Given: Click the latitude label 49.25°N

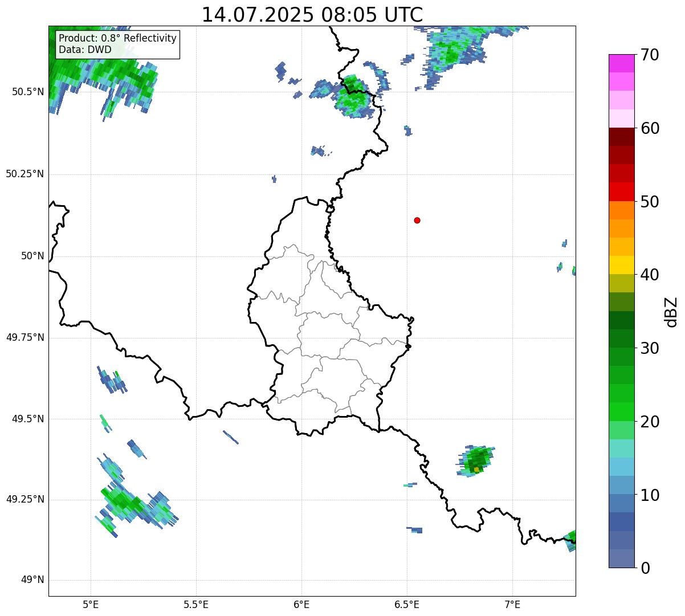Looking at the screenshot, I should pos(25,499).
